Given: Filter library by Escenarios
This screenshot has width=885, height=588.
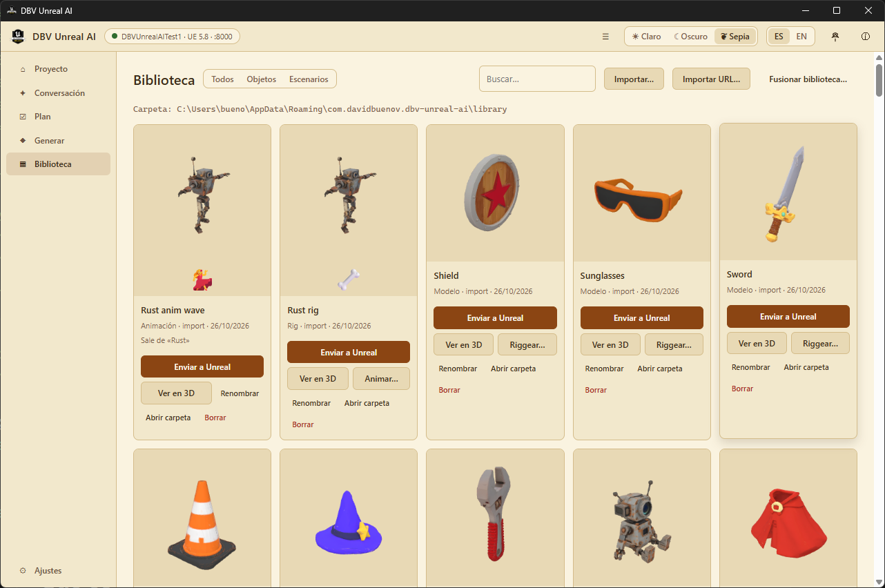Looking at the screenshot, I should tap(309, 79).
